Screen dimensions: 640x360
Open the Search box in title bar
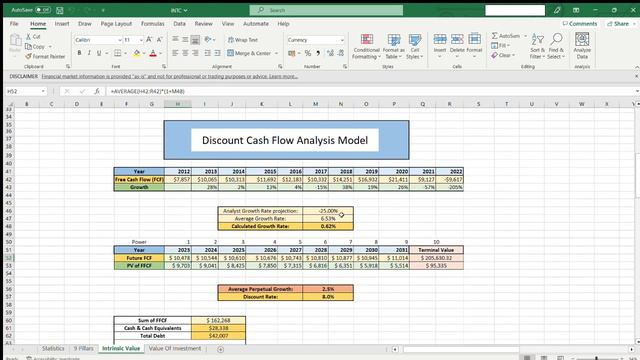326,10
